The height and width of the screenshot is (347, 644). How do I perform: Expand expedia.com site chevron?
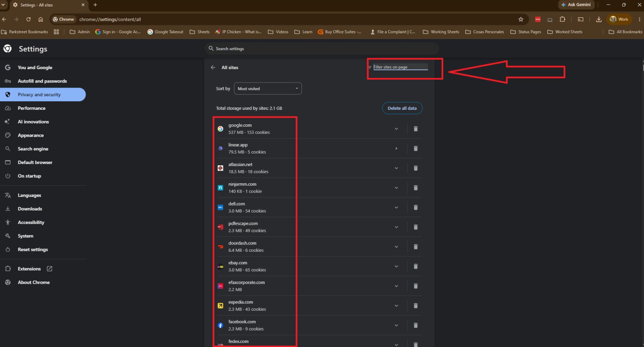396,306
